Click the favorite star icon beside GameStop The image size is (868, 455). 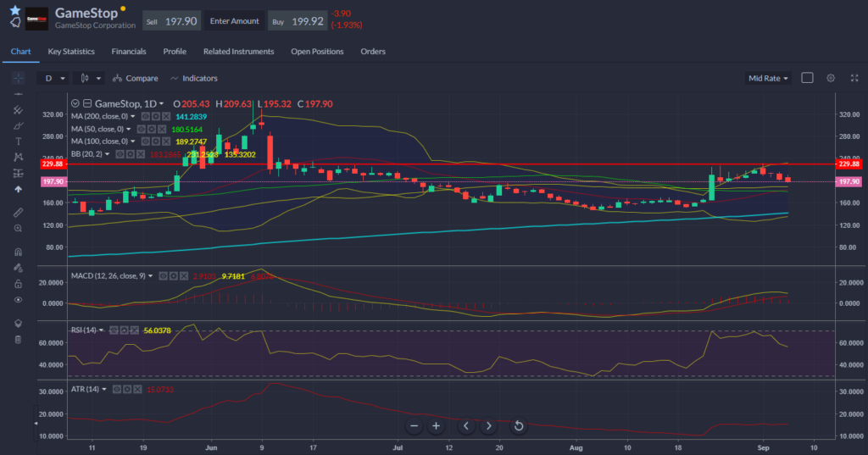point(14,9)
